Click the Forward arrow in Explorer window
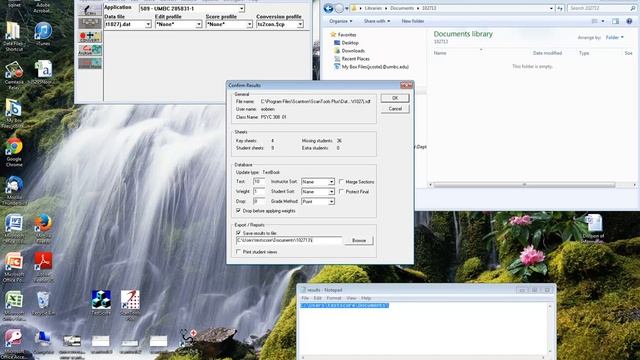Image resolution: width=640 pixels, height=360 pixels. (x=339, y=8)
